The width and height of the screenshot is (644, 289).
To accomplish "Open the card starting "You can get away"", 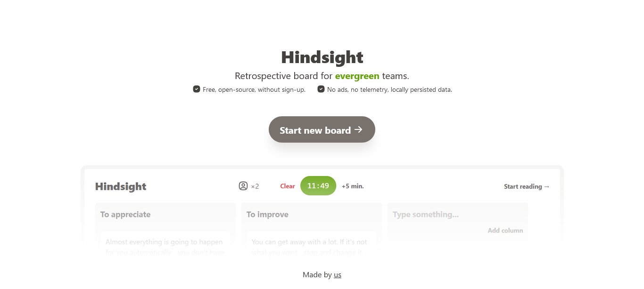I will click(311, 245).
